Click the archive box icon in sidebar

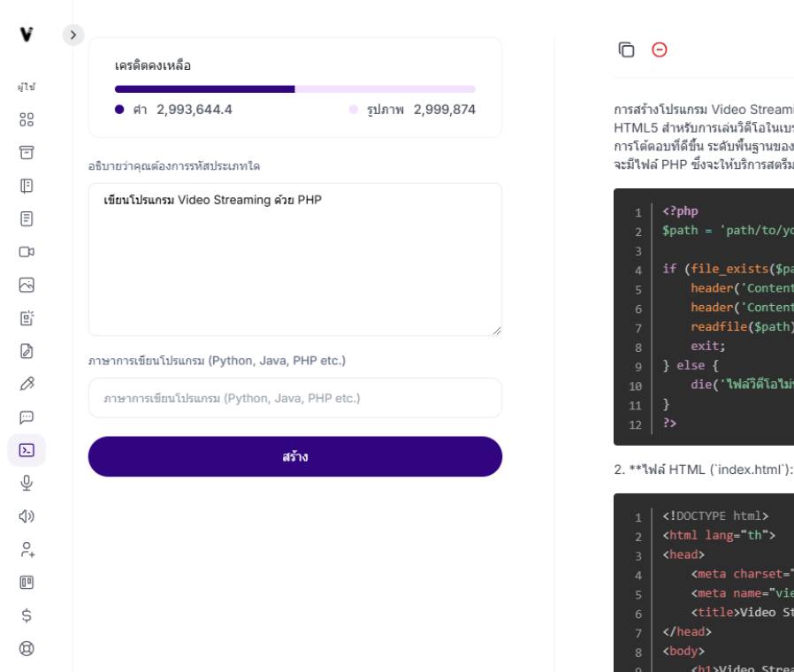coord(27,152)
